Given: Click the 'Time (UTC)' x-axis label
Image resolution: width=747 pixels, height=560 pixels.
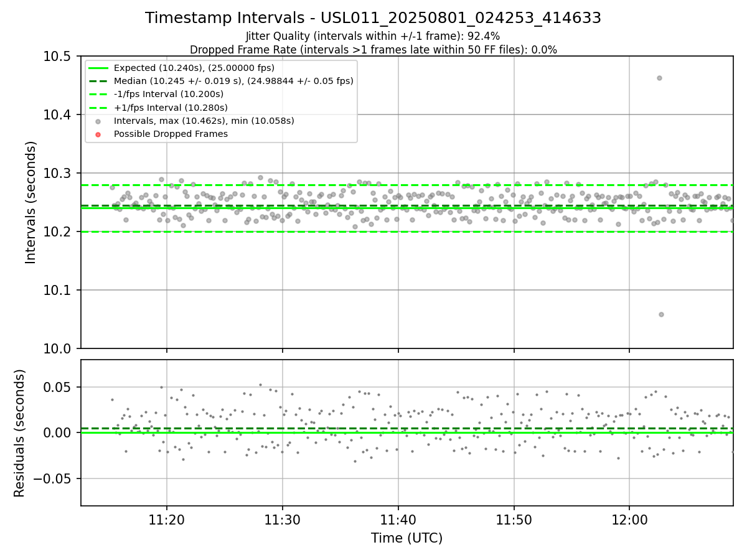Looking at the screenshot, I should [x=407, y=538].
